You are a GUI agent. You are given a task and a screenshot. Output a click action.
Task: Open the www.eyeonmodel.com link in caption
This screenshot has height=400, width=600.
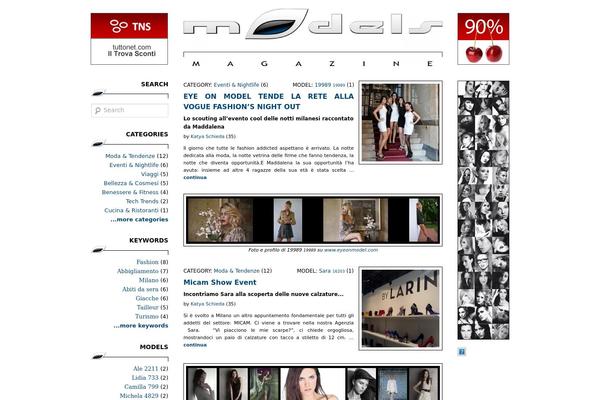[x=351, y=250]
